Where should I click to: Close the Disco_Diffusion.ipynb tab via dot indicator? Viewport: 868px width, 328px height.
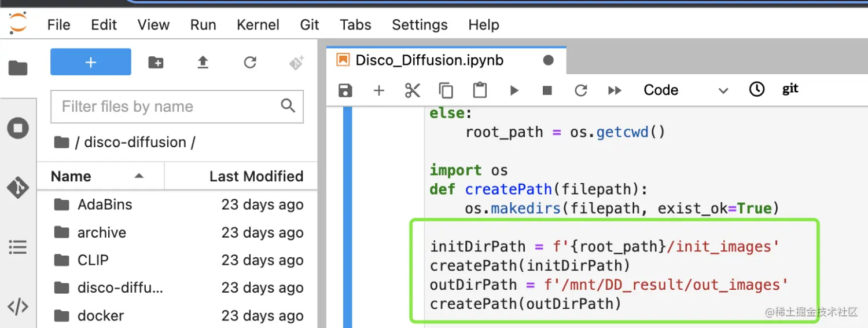(549, 60)
